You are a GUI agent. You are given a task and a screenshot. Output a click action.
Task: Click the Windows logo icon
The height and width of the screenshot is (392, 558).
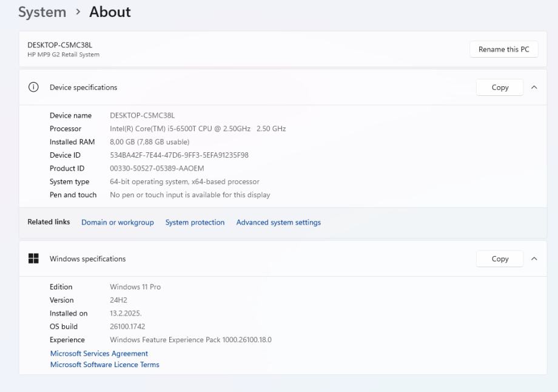tap(33, 259)
